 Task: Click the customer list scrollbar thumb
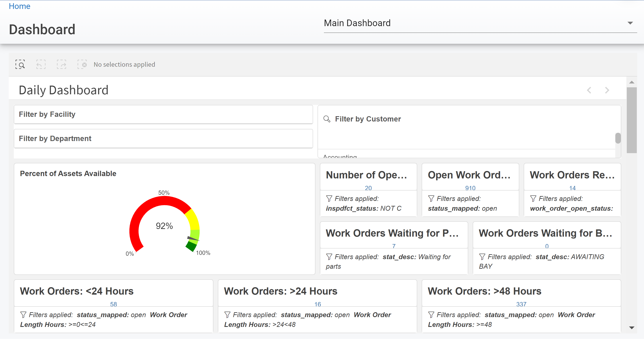(x=618, y=138)
